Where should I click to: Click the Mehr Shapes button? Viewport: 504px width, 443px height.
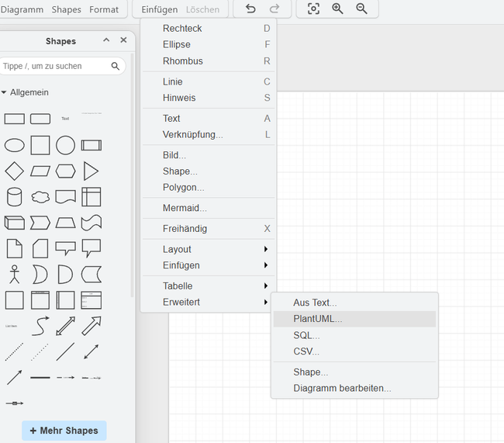click(64, 431)
